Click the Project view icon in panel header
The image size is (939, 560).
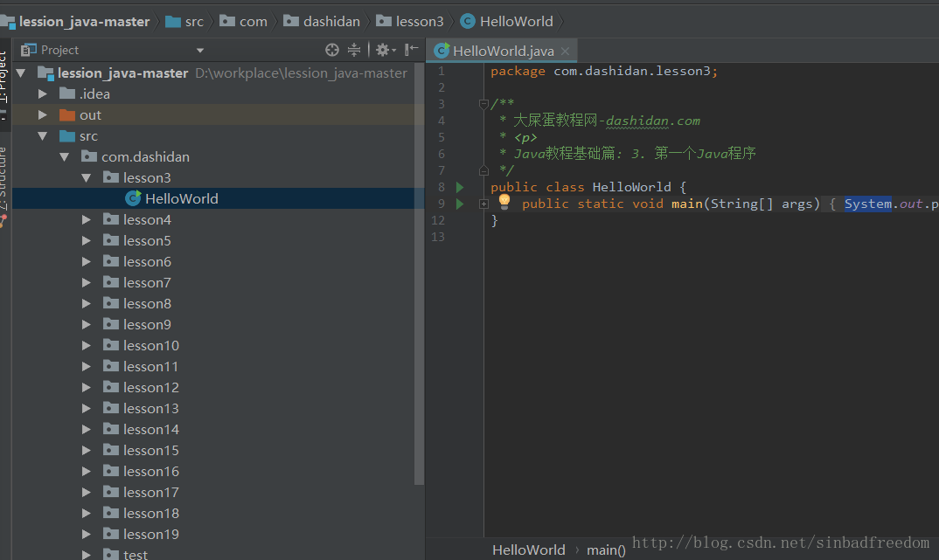tap(28, 51)
